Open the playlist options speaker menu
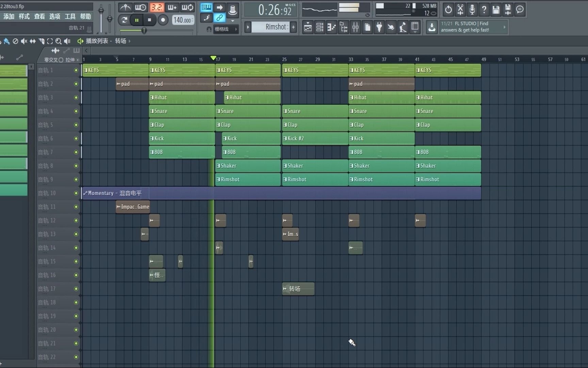Viewport: 588px width, 368px height. [x=80, y=41]
